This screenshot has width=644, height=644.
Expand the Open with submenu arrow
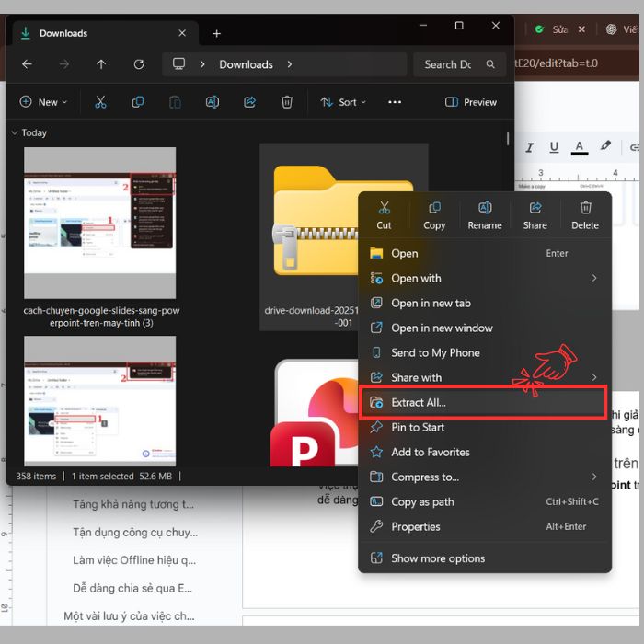pos(594,278)
